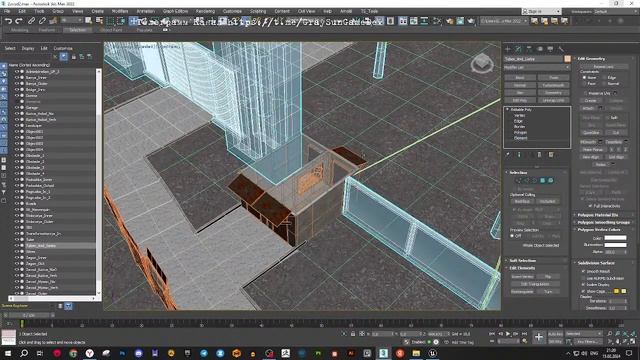Click the Repeat Last button
640x360 pixels.
pos(603,67)
